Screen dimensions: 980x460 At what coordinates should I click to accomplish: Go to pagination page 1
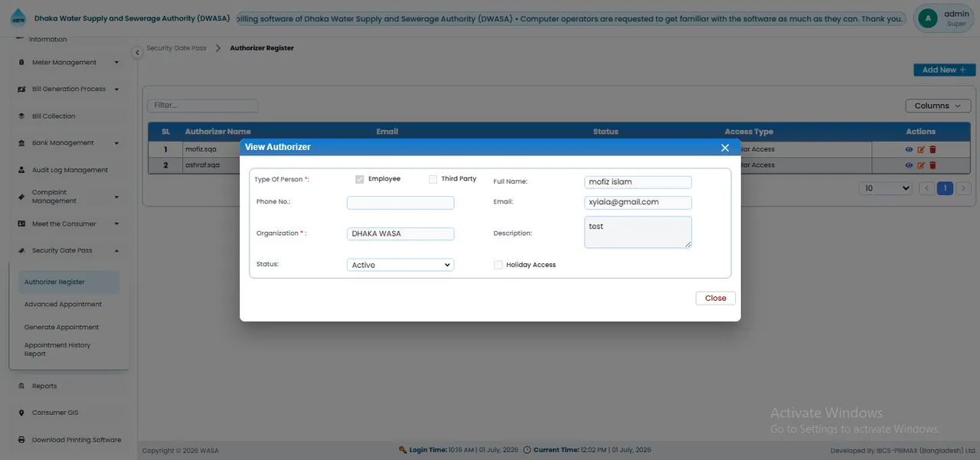(x=945, y=188)
